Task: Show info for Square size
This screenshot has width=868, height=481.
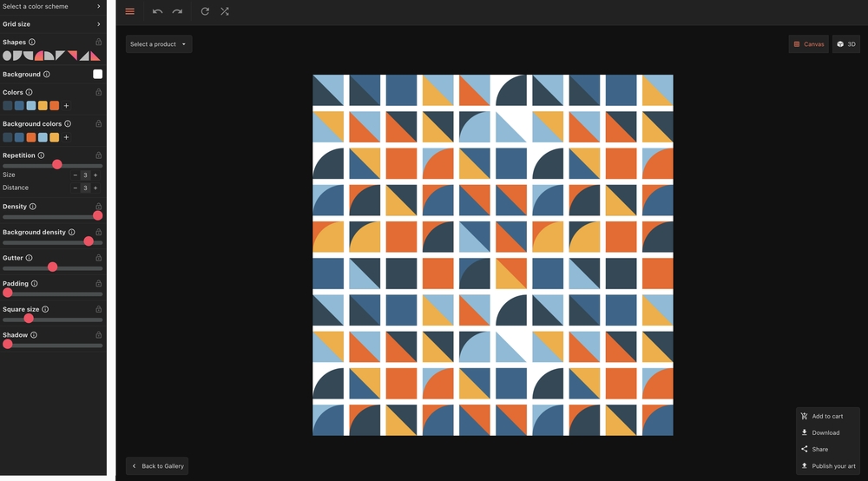Action: (45, 309)
